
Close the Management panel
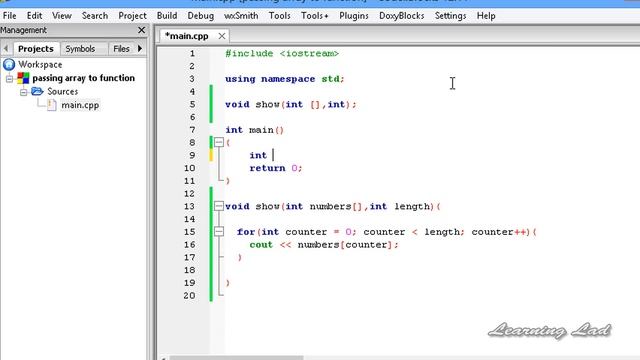tap(141, 30)
